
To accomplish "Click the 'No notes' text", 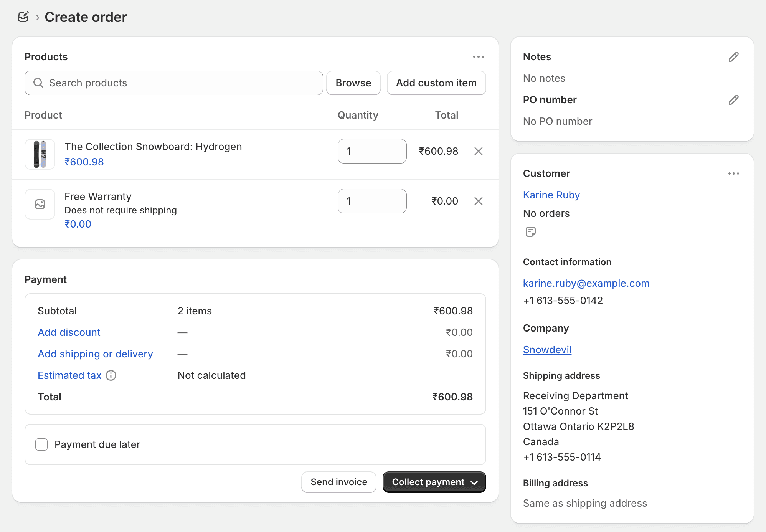I will (x=544, y=78).
